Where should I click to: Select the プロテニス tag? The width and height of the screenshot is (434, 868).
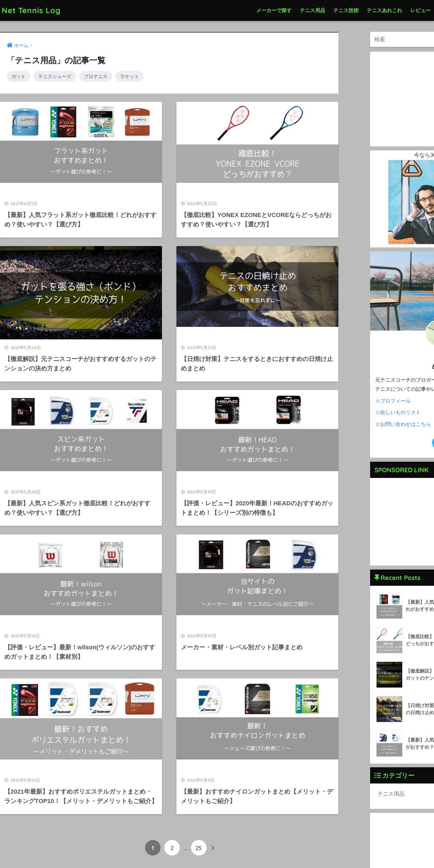[95, 76]
